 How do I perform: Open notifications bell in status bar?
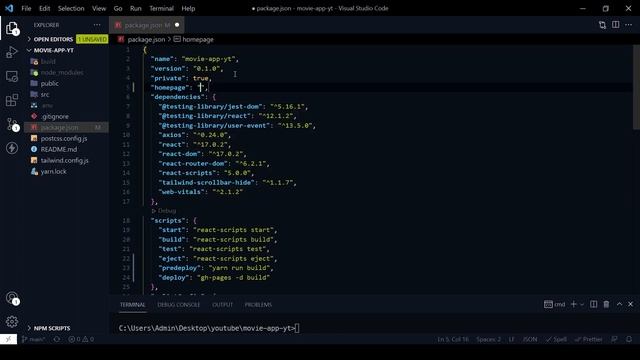point(629,339)
